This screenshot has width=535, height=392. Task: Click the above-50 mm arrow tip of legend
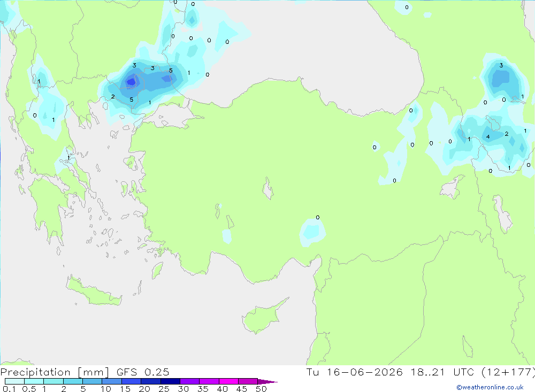267,382
